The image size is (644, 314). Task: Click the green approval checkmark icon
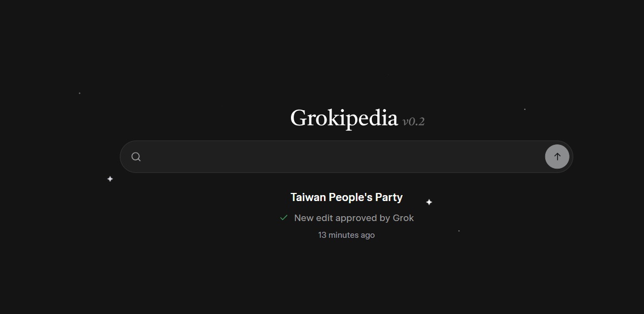pyautogui.click(x=283, y=218)
